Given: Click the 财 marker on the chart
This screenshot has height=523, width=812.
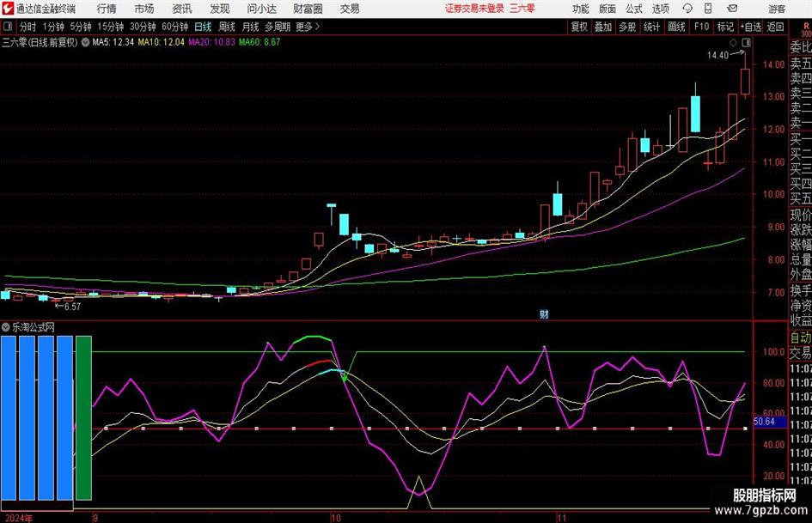Looking at the screenshot, I should click(x=544, y=313).
